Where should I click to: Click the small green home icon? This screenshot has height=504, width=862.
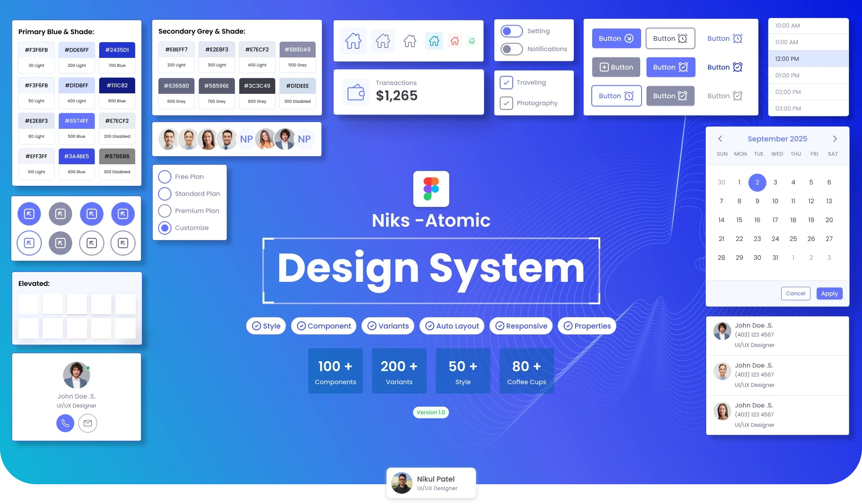pyautogui.click(x=472, y=41)
